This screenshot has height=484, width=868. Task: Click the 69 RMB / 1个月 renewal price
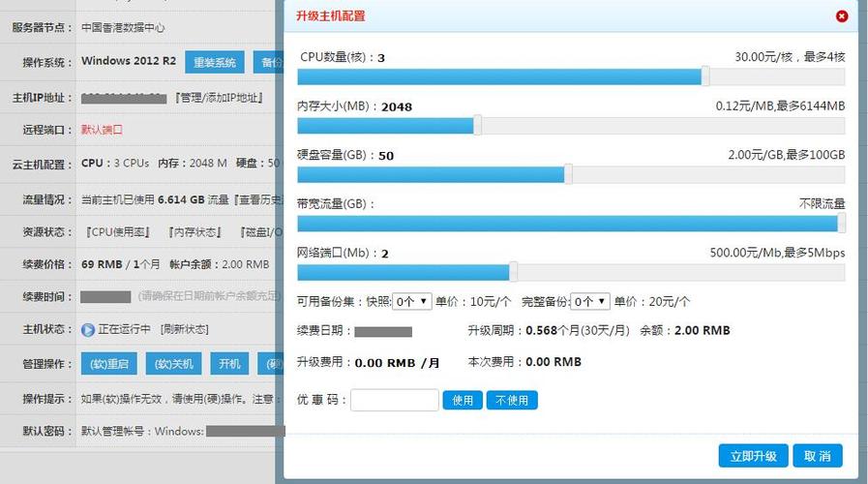[120, 264]
